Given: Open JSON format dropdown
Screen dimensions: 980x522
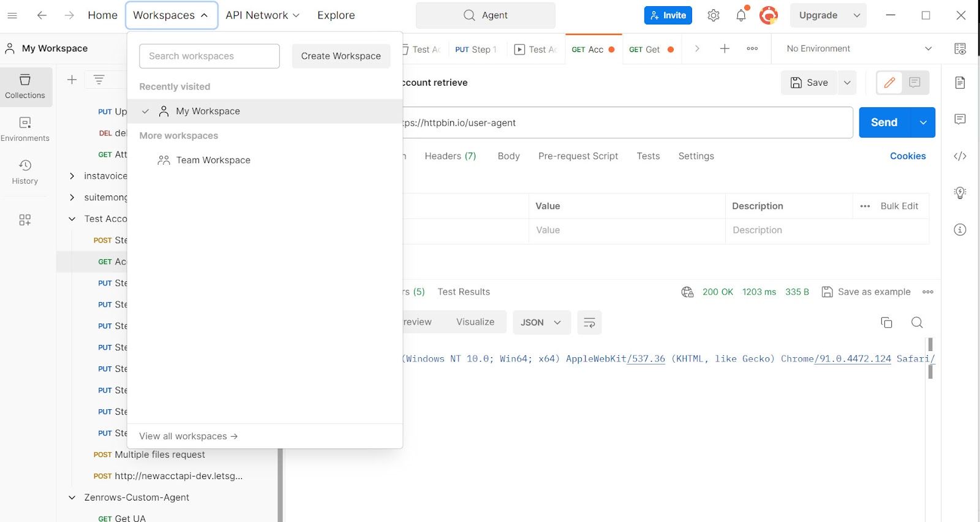Looking at the screenshot, I should point(541,322).
